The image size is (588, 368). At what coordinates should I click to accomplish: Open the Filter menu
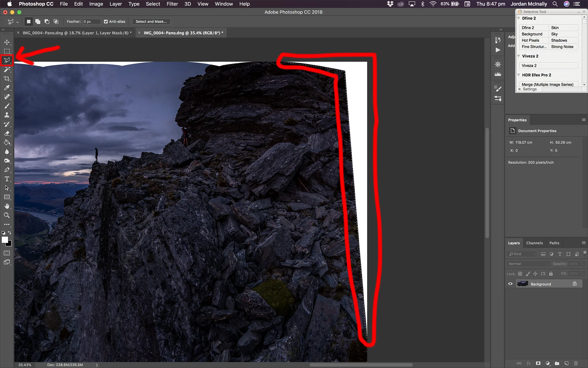pos(172,4)
